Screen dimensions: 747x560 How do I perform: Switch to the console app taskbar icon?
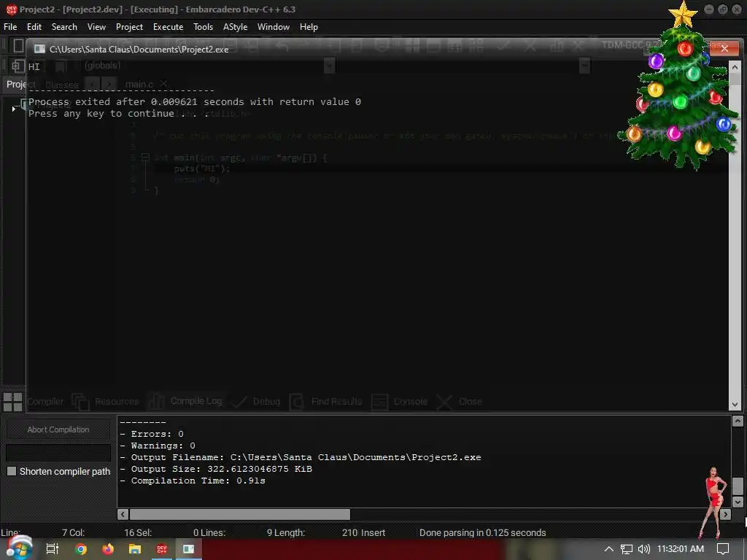point(189,549)
